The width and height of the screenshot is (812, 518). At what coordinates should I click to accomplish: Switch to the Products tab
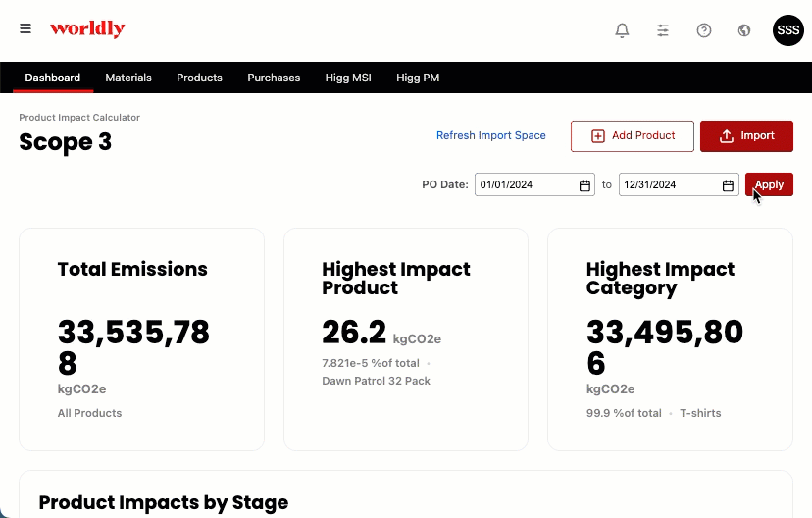[199, 78]
